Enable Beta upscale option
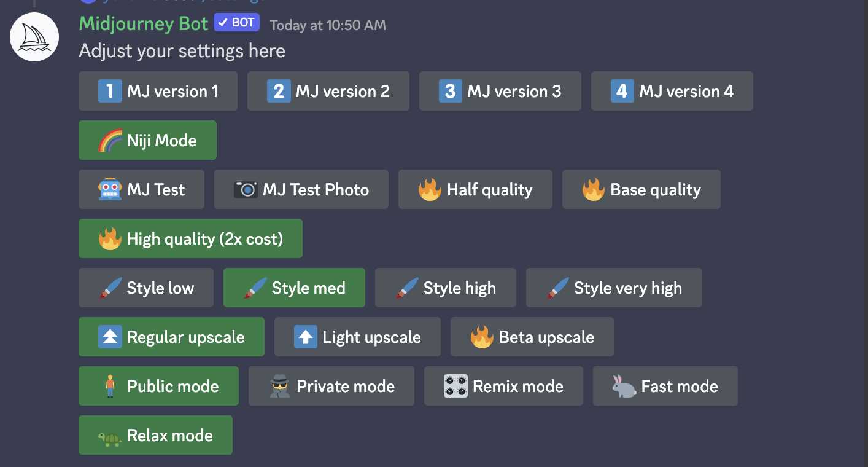 tap(532, 337)
